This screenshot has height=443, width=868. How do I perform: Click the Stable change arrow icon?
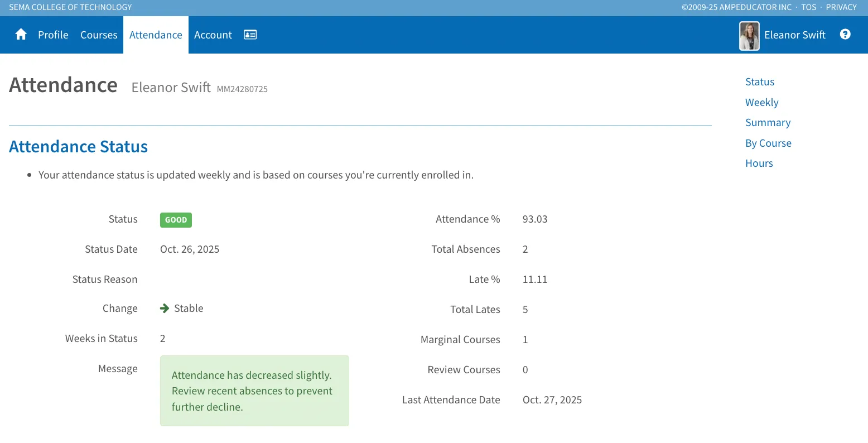coord(165,309)
